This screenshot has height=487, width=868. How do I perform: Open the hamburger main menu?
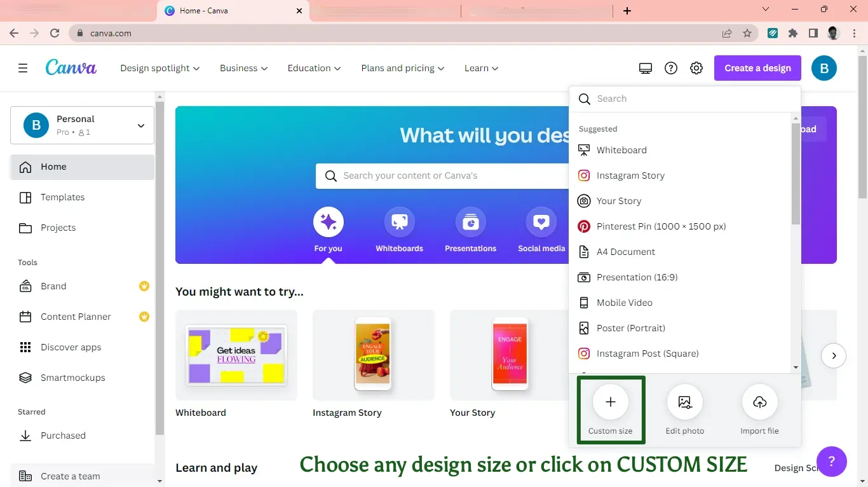23,68
